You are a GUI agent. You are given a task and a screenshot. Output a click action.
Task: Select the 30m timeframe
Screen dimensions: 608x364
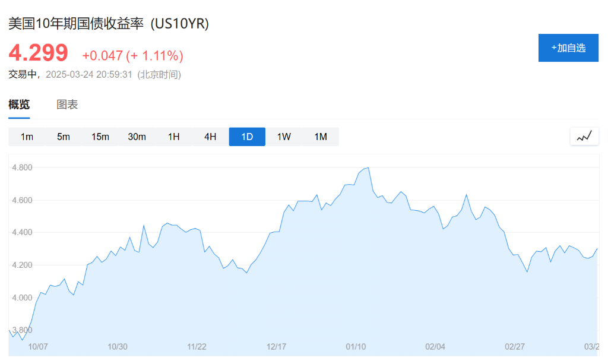tap(137, 137)
